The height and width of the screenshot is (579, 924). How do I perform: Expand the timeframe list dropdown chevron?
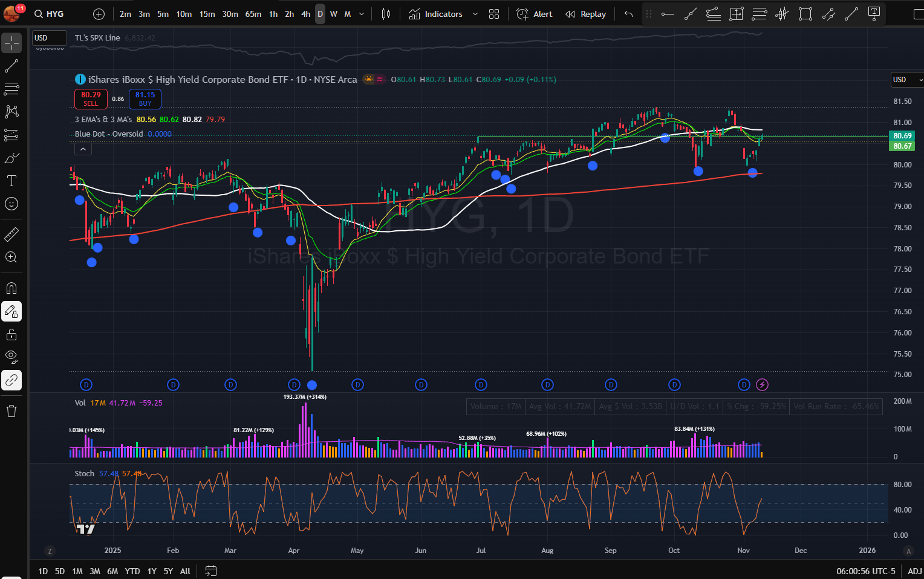pos(362,14)
